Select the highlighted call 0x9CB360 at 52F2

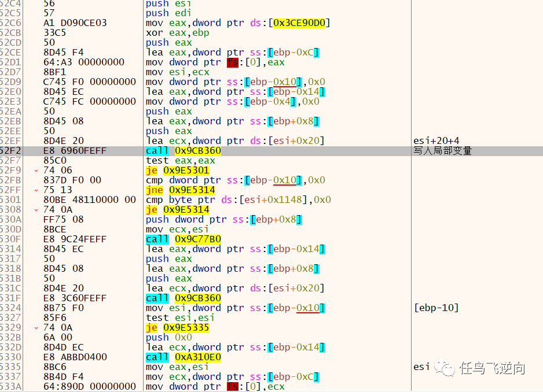184,151
